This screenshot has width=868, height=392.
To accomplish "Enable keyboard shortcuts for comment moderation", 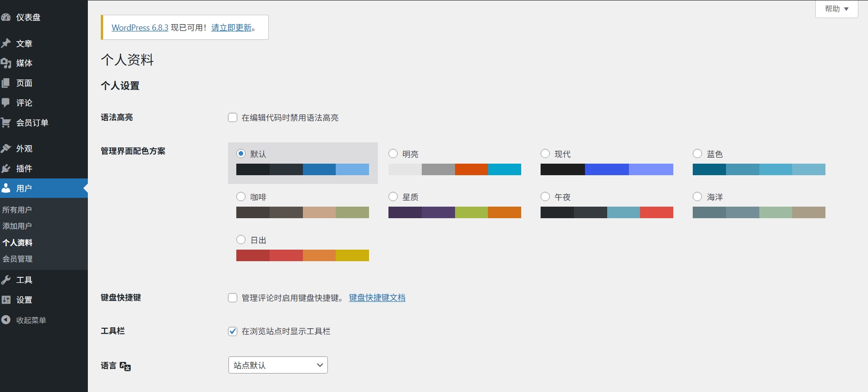I will 233,298.
